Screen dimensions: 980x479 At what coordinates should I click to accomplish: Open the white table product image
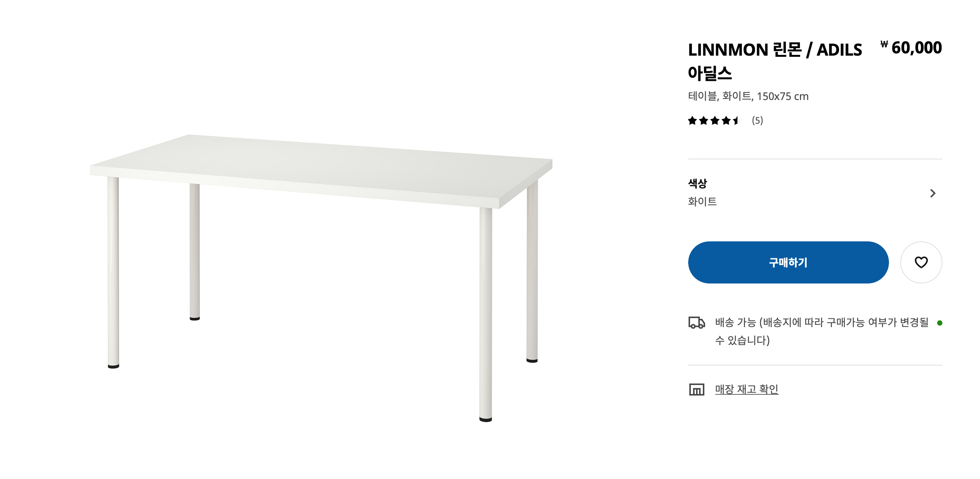321,278
